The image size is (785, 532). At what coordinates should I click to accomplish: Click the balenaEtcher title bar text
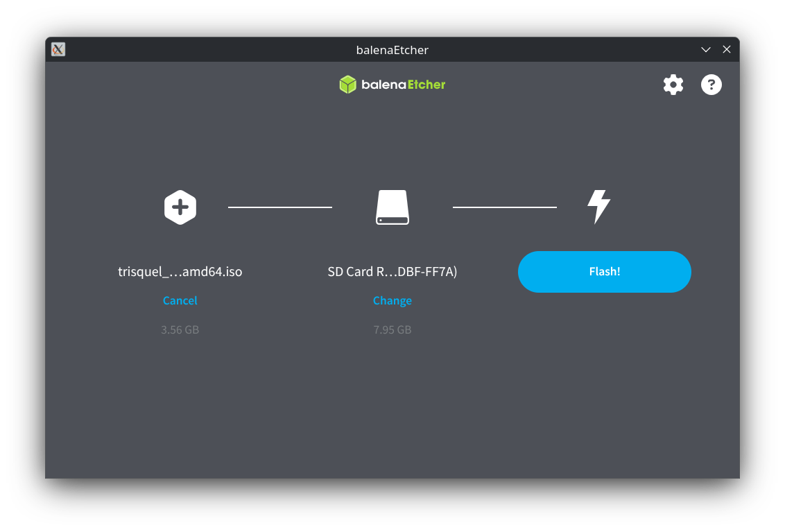click(x=392, y=50)
